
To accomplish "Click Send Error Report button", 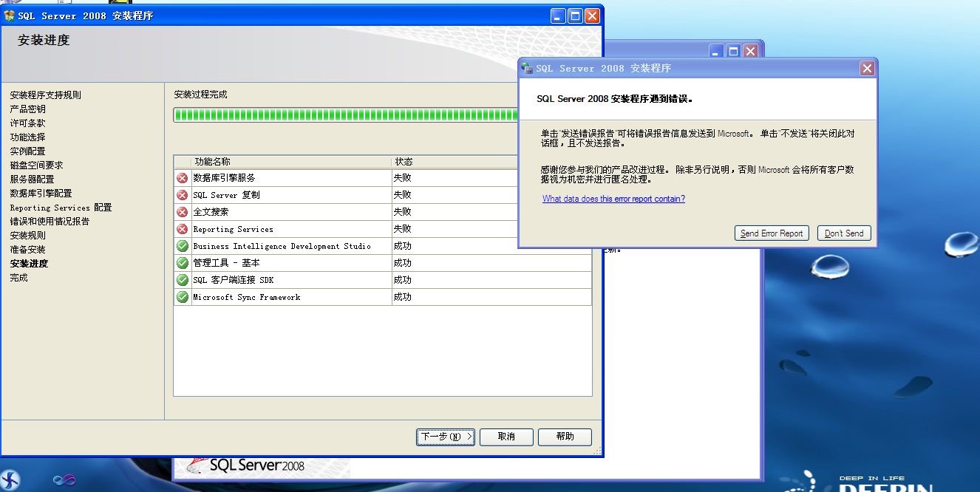I will point(772,233).
